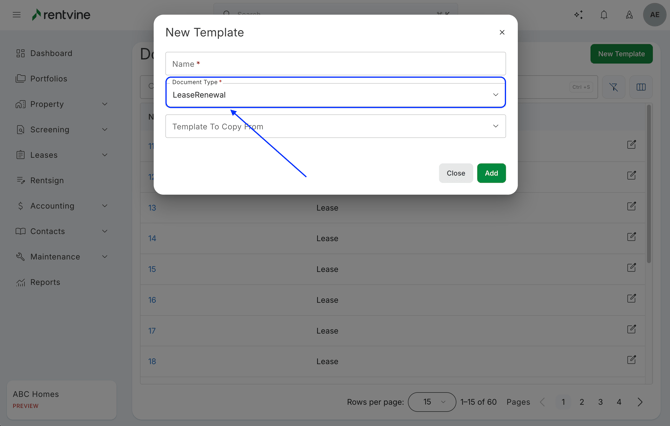The width and height of the screenshot is (670, 426).
Task: Go to Dashboard in sidebar
Action: pos(51,53)
